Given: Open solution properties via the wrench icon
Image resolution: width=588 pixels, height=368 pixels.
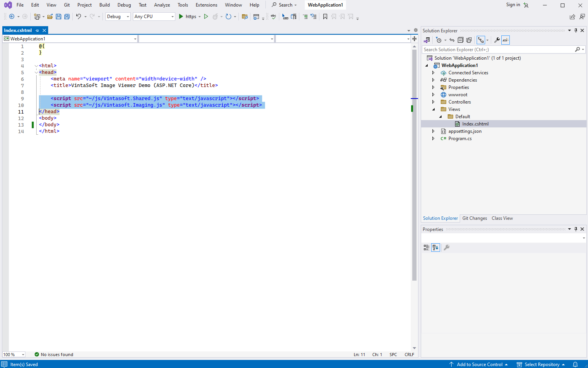Looking at the screenshot, I should click(497, 40).
